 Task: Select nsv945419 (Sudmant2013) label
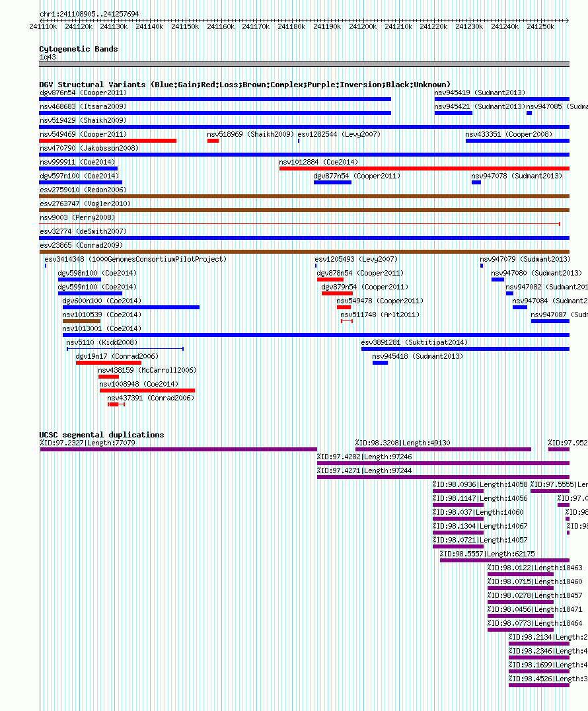(x=480, y=93)
